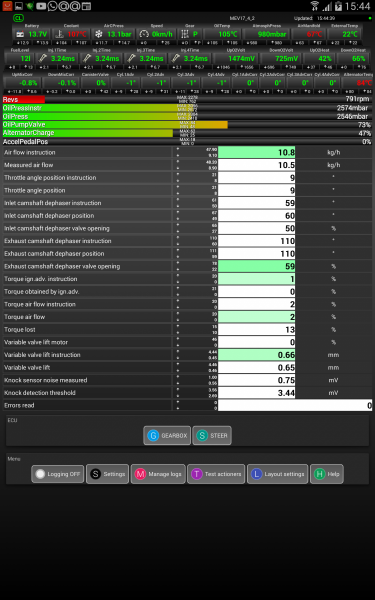Tap the MEV17_4_2 ECU title
Screen dimensions: 375x600
[242, 18]
